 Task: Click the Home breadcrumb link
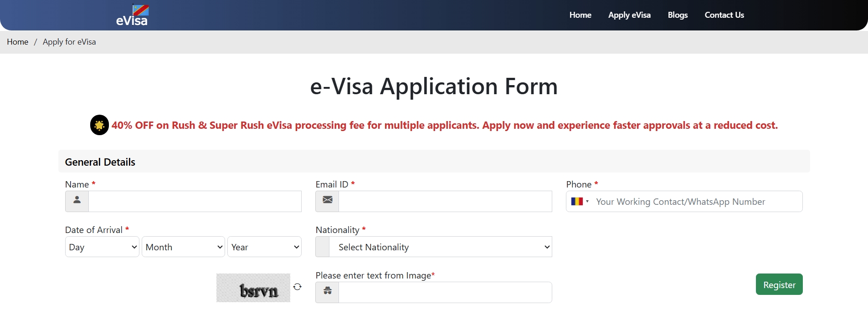click(x=17, y=42)
